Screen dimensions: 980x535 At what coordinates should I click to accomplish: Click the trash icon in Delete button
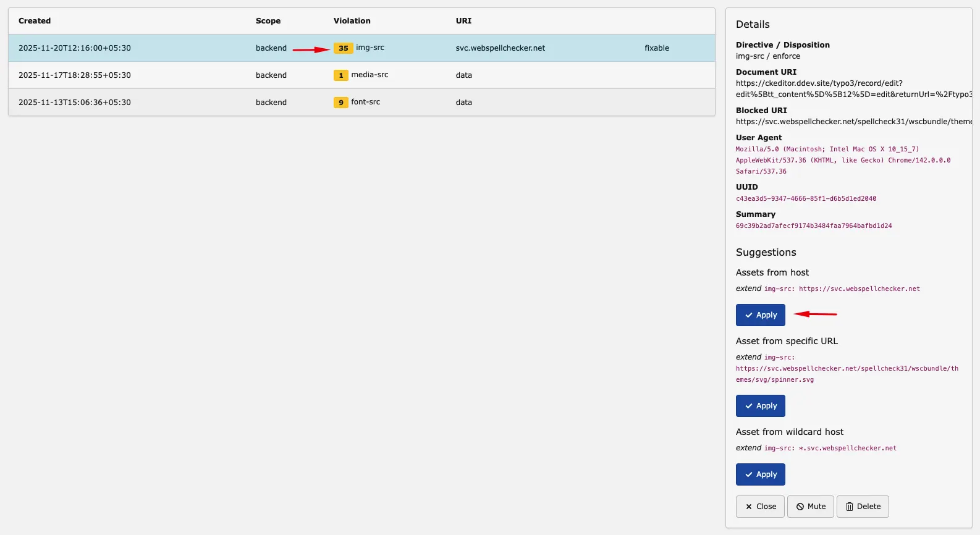[850, 507]
